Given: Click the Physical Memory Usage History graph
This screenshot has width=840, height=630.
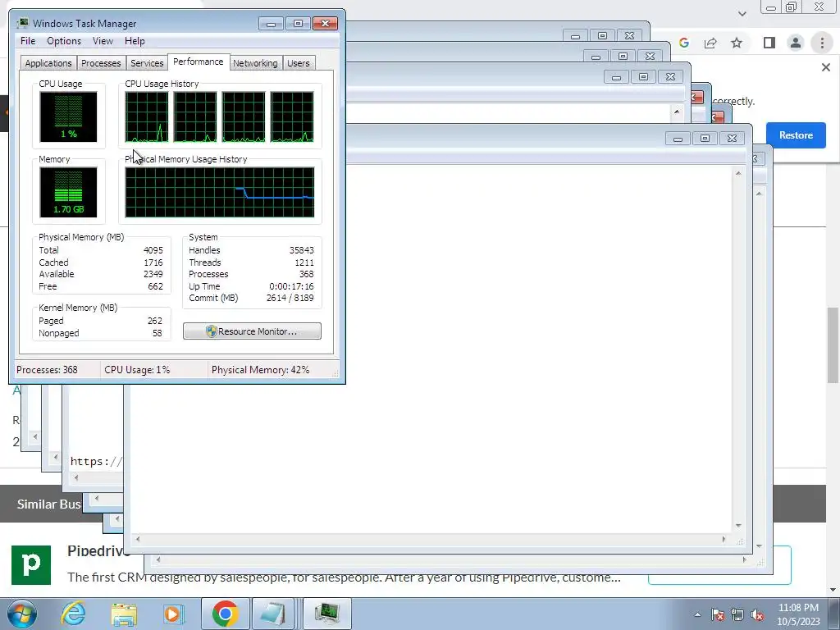Looking at the screenshot, I should click(220, 192).
